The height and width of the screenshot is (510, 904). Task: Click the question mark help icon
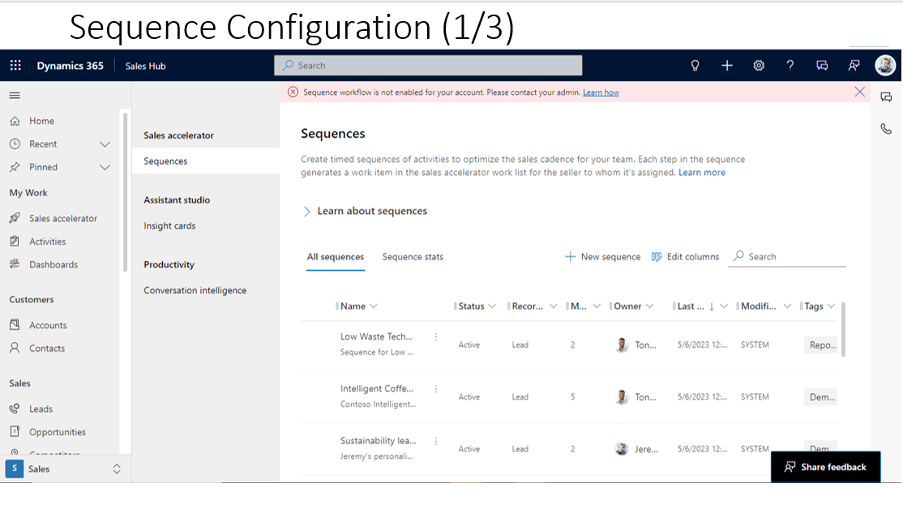(x=790, y=66)
